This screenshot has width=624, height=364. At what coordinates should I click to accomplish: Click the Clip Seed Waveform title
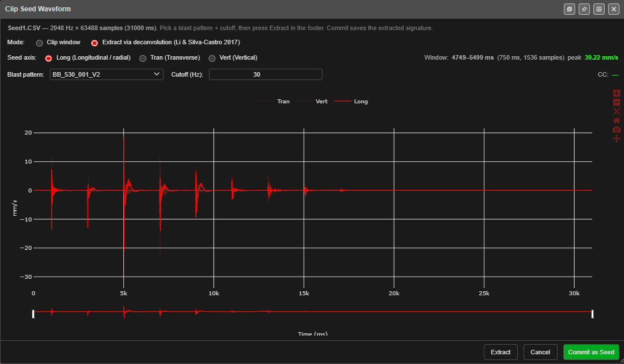38,9
